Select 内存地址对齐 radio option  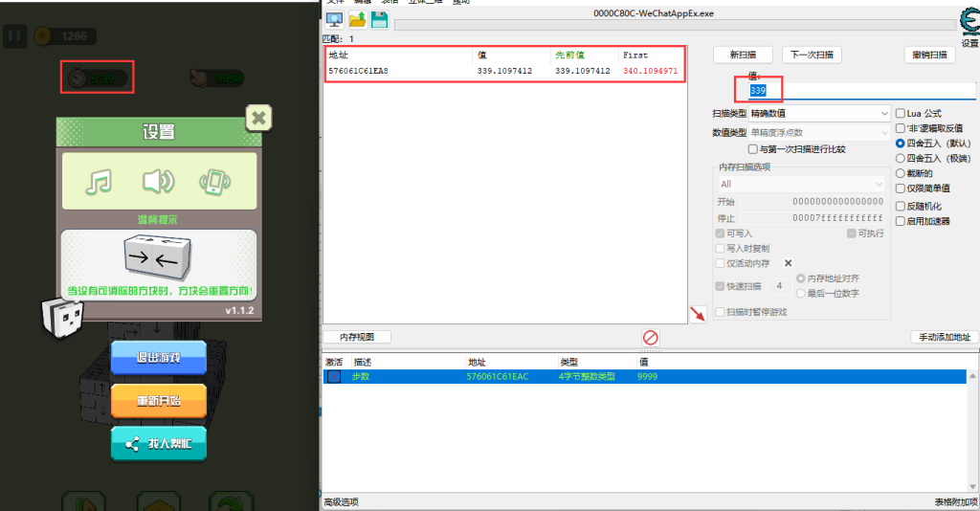(x=801, y=278)
